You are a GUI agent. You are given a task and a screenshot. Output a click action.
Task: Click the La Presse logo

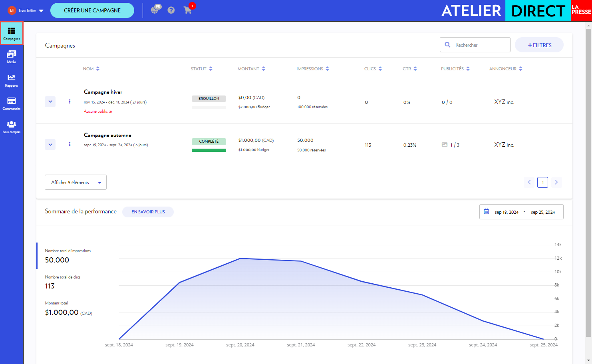pyautogui.click(x=581, y=10)
